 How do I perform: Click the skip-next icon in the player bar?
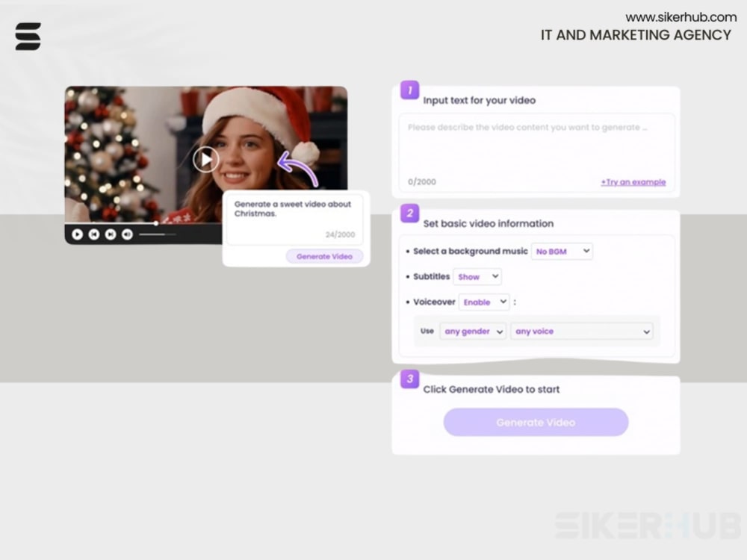click(111, 234)
